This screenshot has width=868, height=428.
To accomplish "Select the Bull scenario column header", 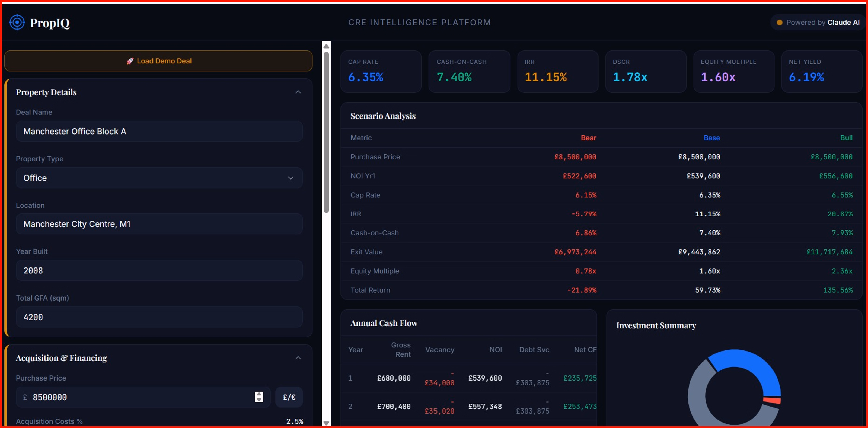I will [846, 138].
